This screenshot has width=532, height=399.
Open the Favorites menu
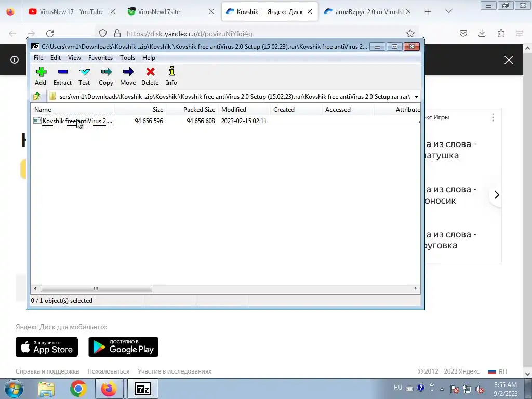coord(100,58)
